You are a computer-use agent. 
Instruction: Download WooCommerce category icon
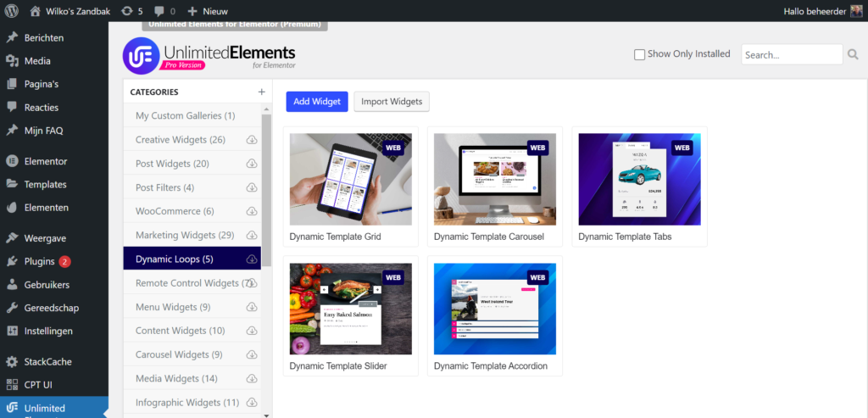tap(252, 211)
